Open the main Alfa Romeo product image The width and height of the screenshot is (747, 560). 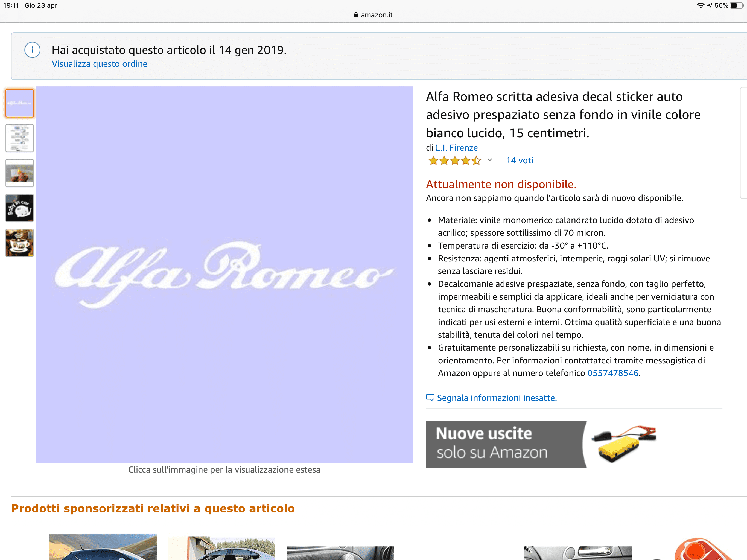tap(224, 275)
